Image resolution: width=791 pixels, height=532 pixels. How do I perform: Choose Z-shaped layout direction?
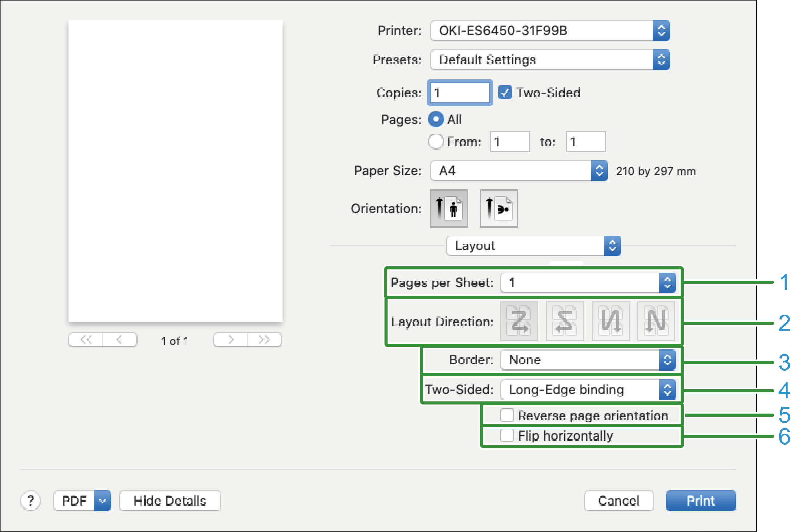coord(519,322)
